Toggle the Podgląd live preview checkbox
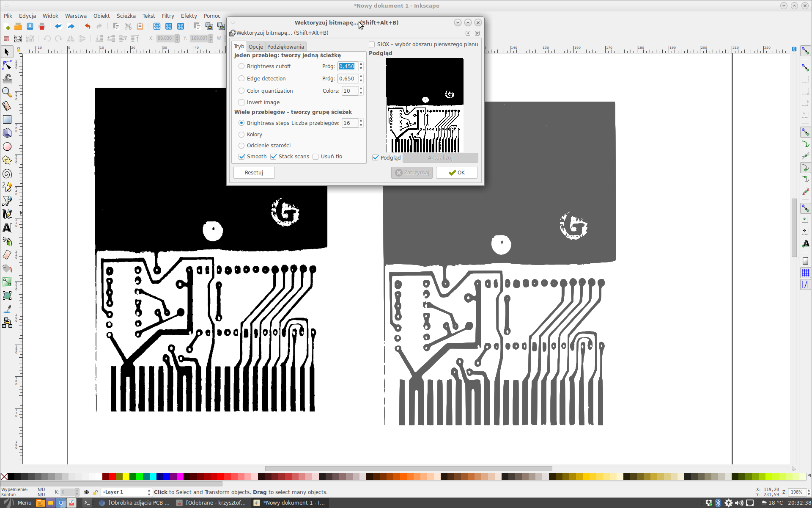Viewport: 812px width, 508px height. (375, 157)
